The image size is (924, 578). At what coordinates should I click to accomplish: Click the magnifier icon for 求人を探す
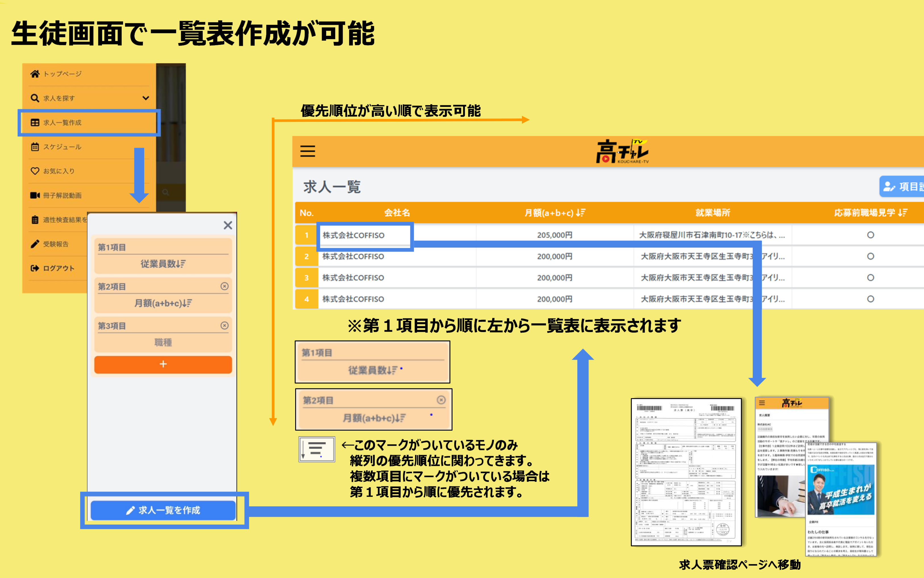[35, 98]
